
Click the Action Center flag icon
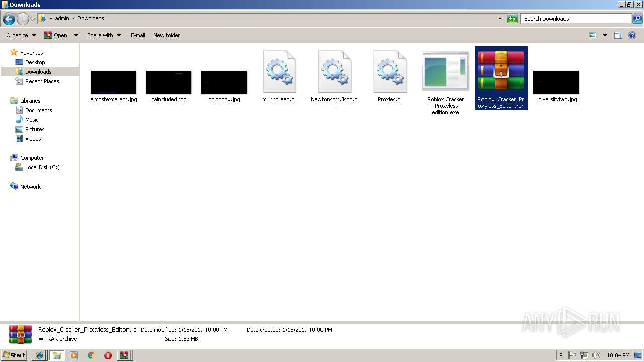(572, 355)
